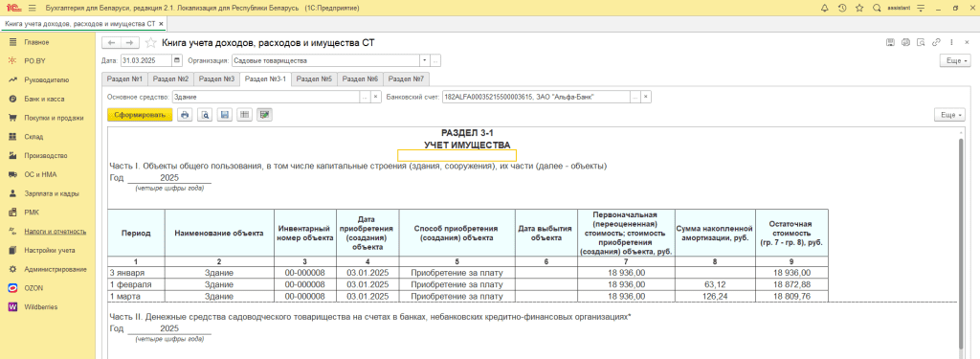The height and width of the screenshot is (359, 980).
Task: Open Еще menu in report toolbar row
Action: pyautogui.click(x=950, y=115)
